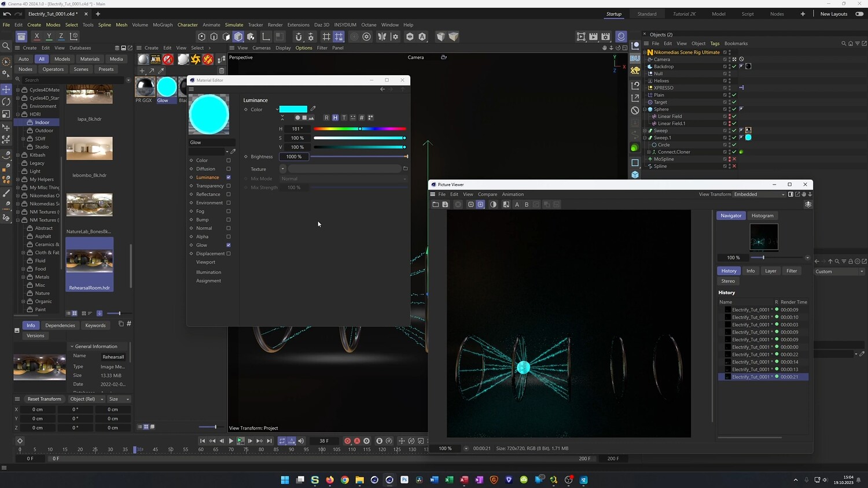Screen dimensions: 868x488
Task: Click the Render View icon in the top toolbar
Action: (581, 36)
